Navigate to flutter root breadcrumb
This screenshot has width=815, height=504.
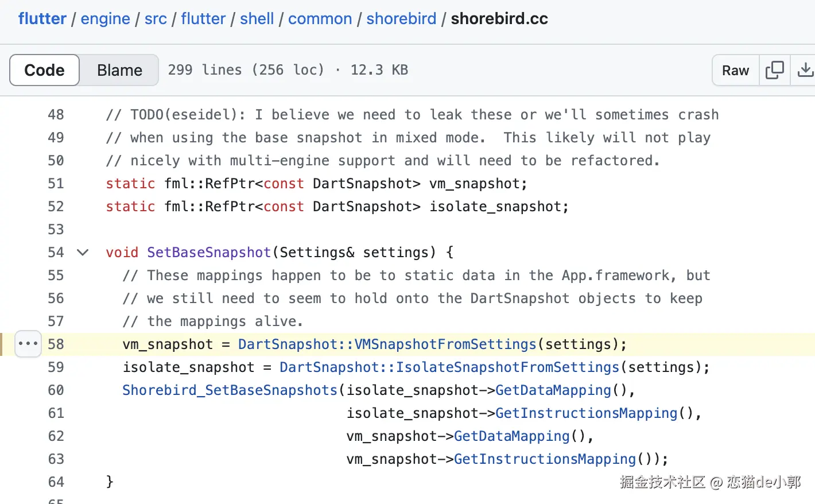(x=42, y=18)
